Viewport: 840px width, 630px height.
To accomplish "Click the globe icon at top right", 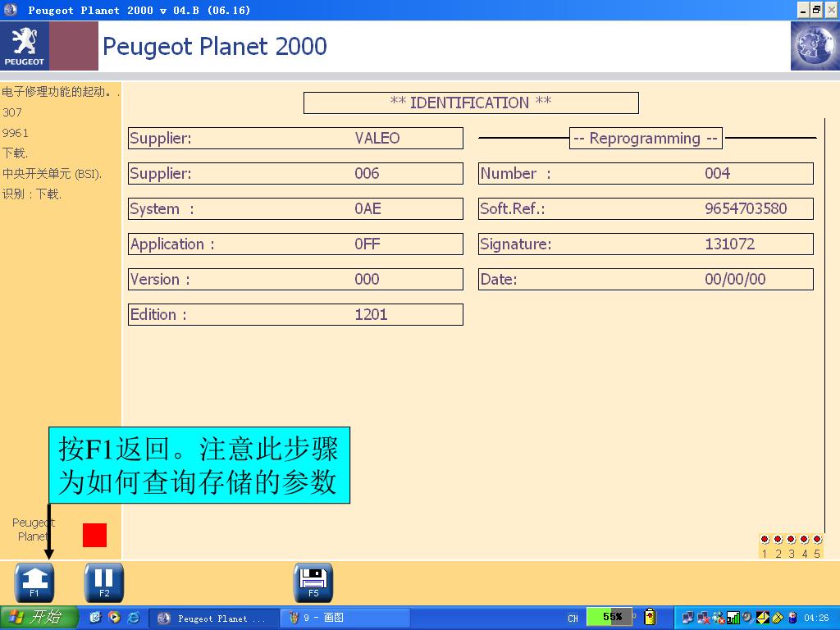I will point(815,46).
